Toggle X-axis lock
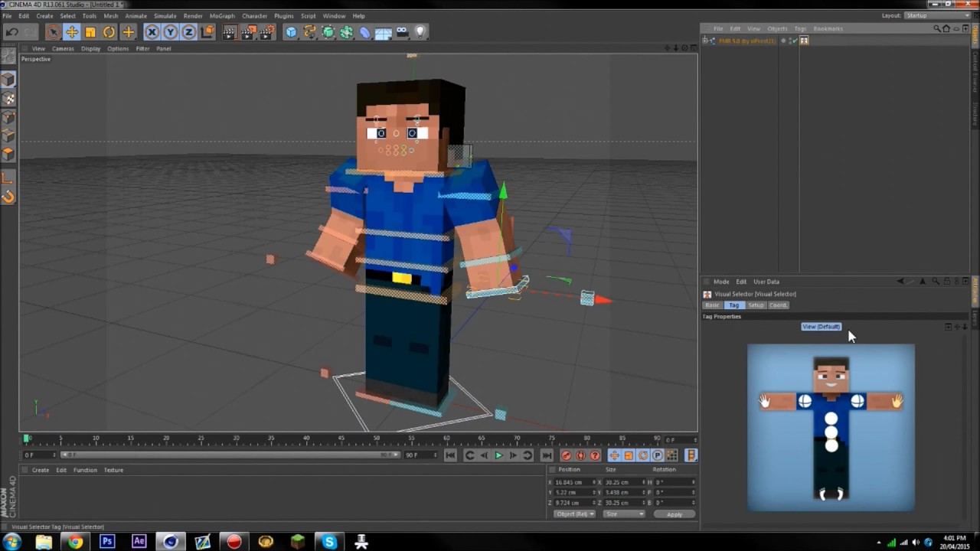The image size is (980, 551). [x=152, y=31]
